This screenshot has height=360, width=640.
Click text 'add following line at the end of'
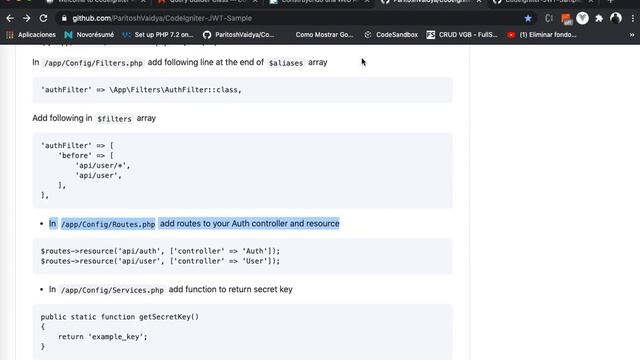(x=206, y=62)
